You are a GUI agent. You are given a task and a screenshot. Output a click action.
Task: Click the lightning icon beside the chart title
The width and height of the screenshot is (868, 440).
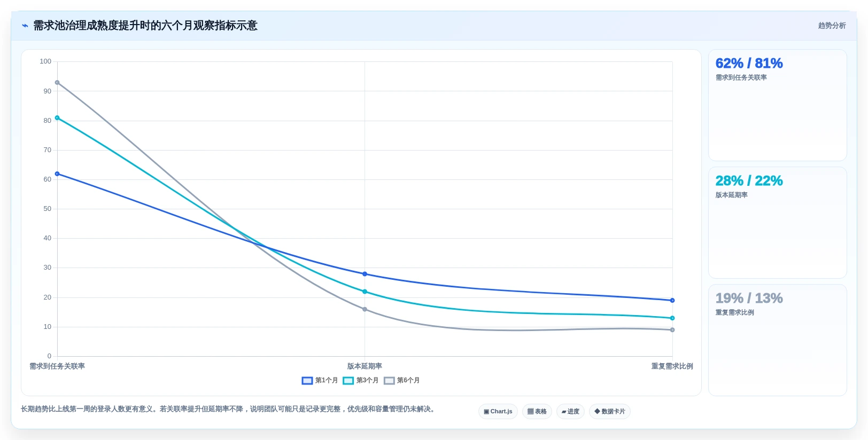coord(25,26)
